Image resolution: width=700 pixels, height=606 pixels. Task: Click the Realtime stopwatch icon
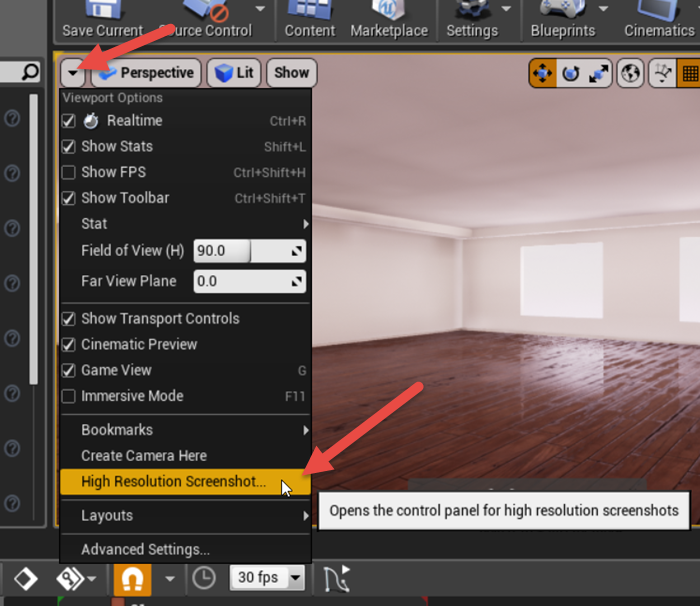tap(91, 121)
